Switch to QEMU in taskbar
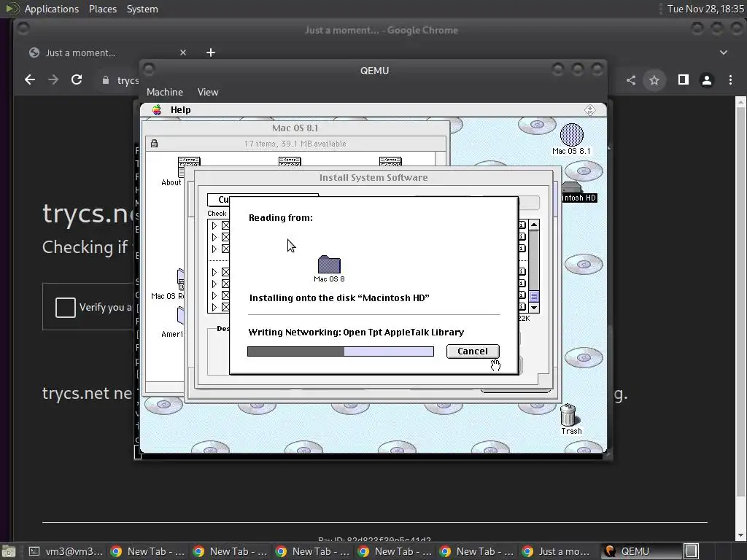Screen dimensions: 747x560 coord(640,551)
